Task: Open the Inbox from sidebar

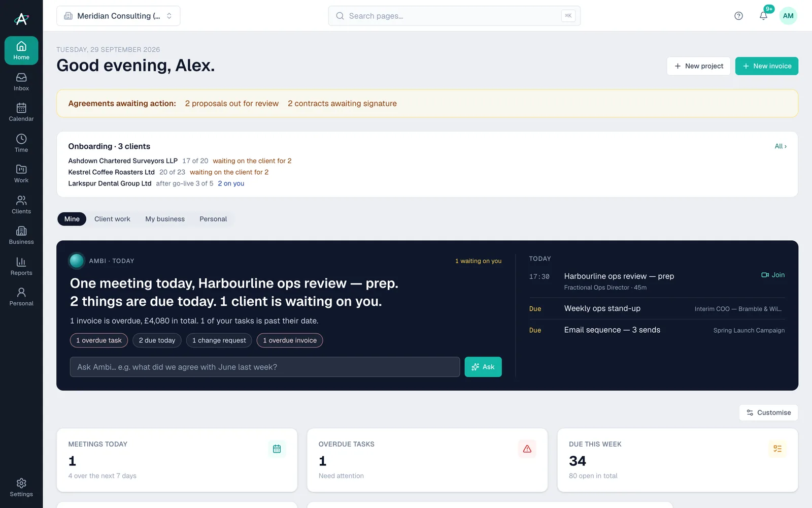Action: pyautogui.click(x=21, y=81)
